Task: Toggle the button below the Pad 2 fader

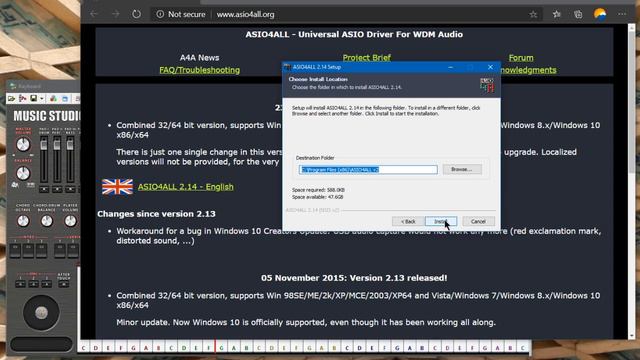Action: (57, 189)
